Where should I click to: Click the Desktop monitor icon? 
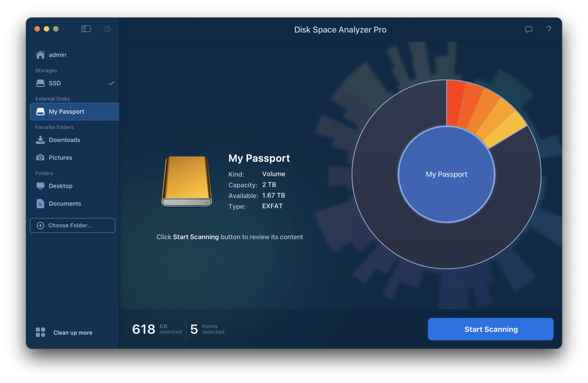click(x=40, y=186)
